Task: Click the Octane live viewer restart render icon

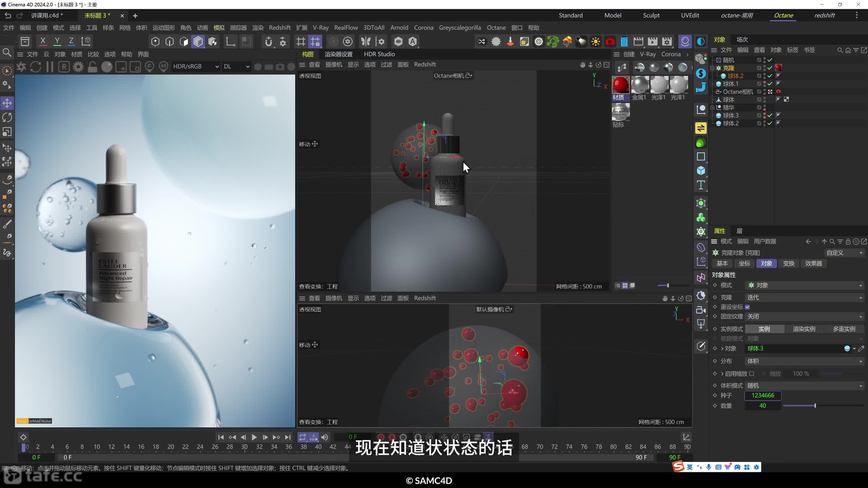Action: (x=36, y=67)
